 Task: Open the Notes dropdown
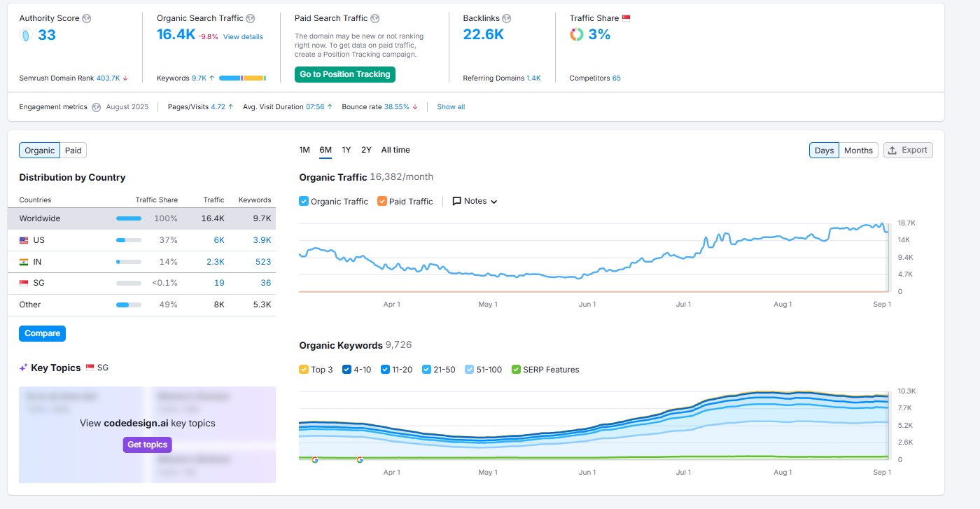pos(475,201)
